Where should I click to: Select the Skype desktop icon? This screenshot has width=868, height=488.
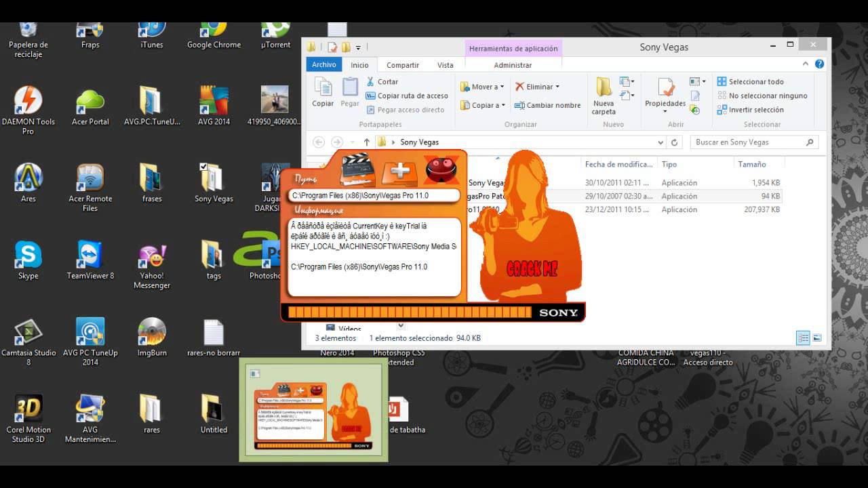(28, 260)
